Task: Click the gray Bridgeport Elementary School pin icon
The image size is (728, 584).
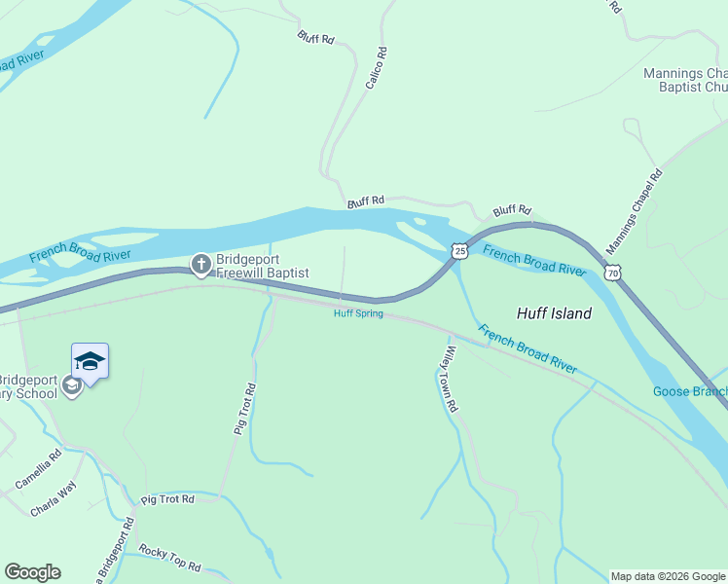Action: 71,386
